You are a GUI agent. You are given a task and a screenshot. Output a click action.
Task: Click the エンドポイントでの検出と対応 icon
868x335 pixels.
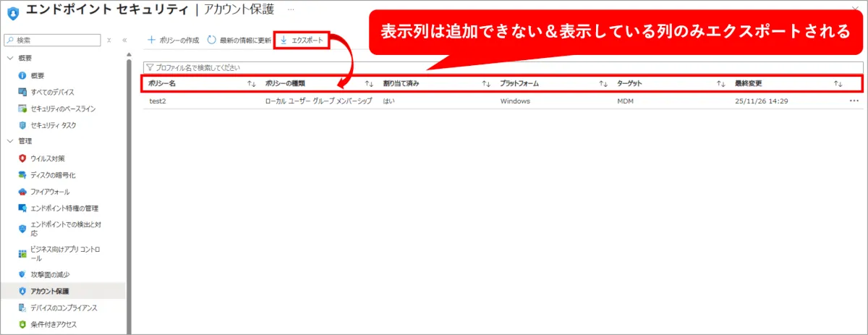(22, 229)
